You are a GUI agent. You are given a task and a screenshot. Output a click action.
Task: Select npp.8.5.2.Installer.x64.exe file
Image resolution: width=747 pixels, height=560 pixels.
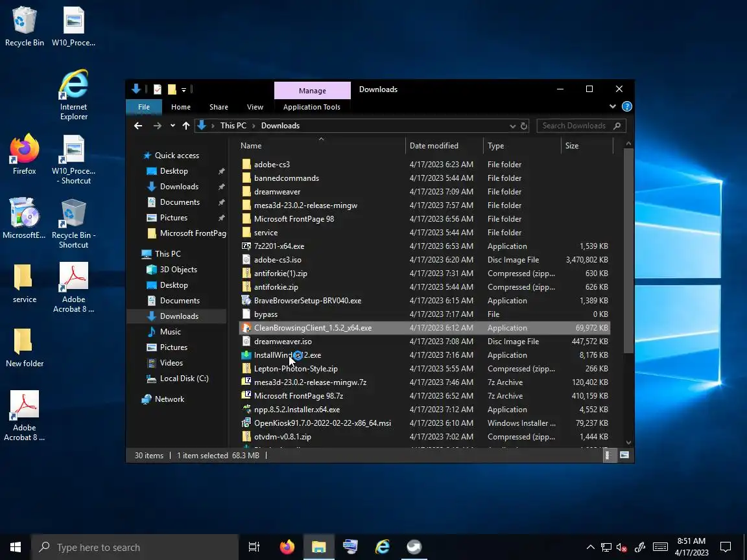tap(297, 410)
